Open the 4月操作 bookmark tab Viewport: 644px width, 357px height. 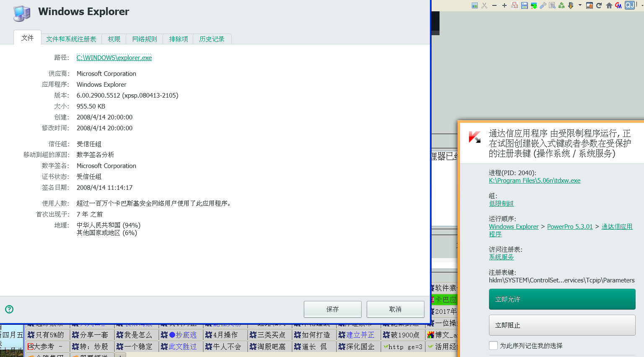pos(225,335)
